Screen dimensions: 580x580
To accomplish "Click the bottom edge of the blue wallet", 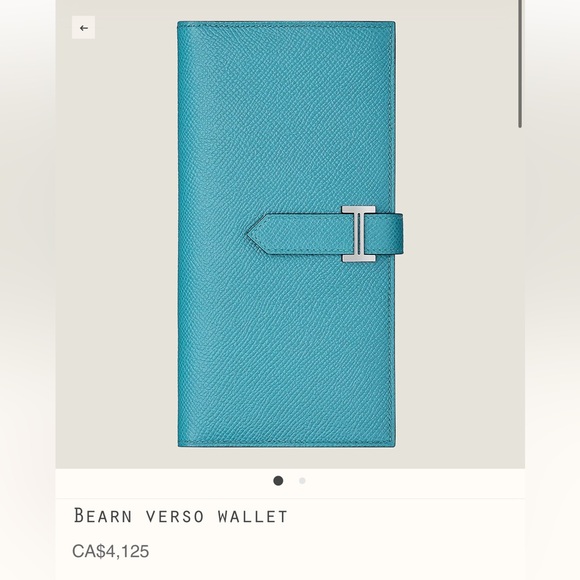I will (x=286, y=444).
